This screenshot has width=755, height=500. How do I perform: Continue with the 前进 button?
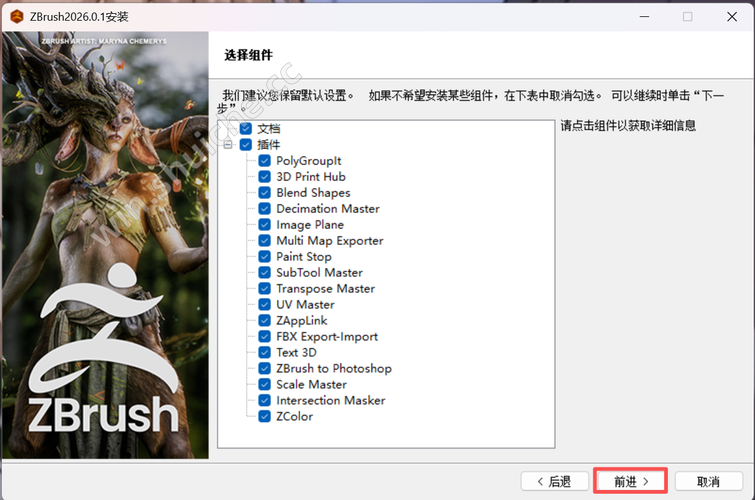tap(631, 481)
